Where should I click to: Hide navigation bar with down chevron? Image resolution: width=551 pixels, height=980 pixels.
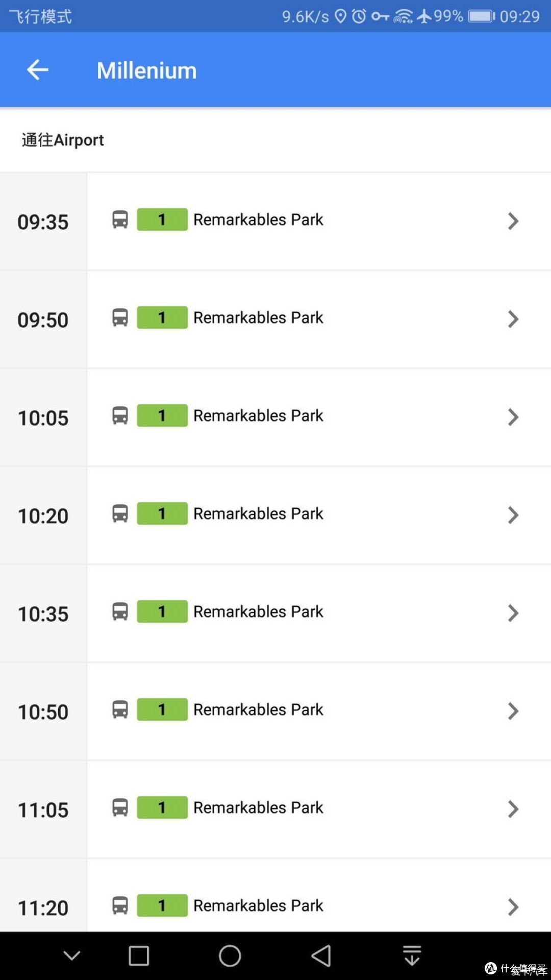[71, 955]
